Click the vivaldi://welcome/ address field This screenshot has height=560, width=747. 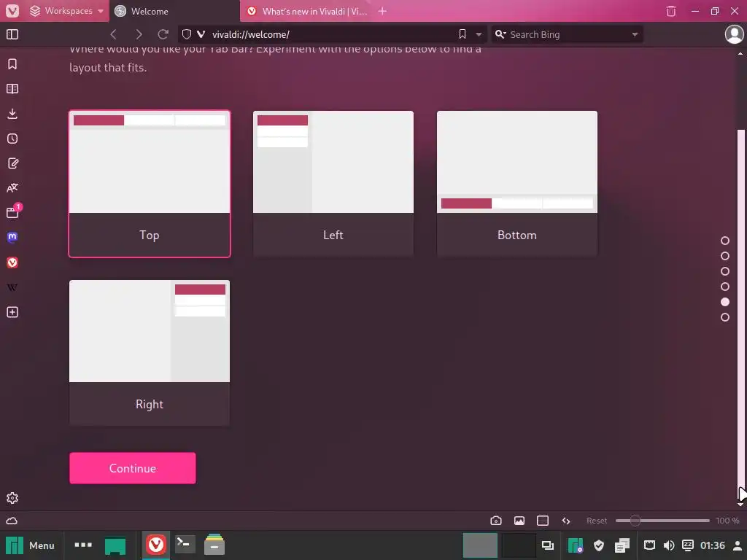click(x=333, y=34)
